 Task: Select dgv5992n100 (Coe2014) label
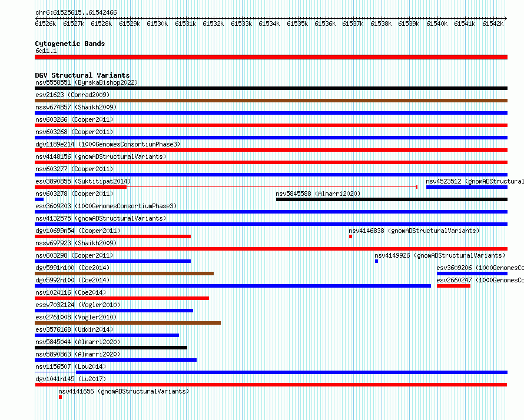pyautogui.click(x=72, y=280)
